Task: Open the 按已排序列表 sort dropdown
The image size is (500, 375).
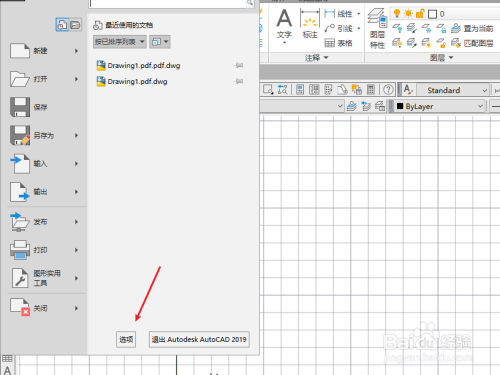Action: tap(120, 42)
